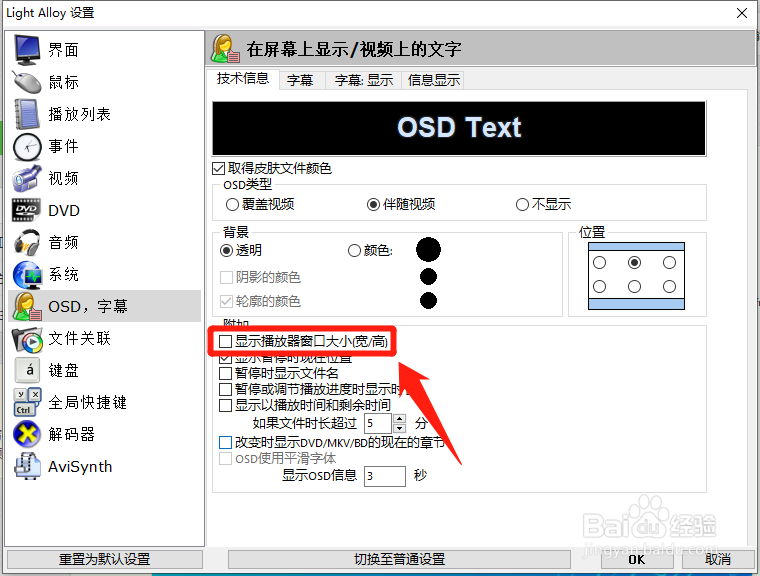This screenshot has height=576, width=760.
Task: Select the 系统 globe monitor icon
Action: pyautogui.click(x=27, y=274)
